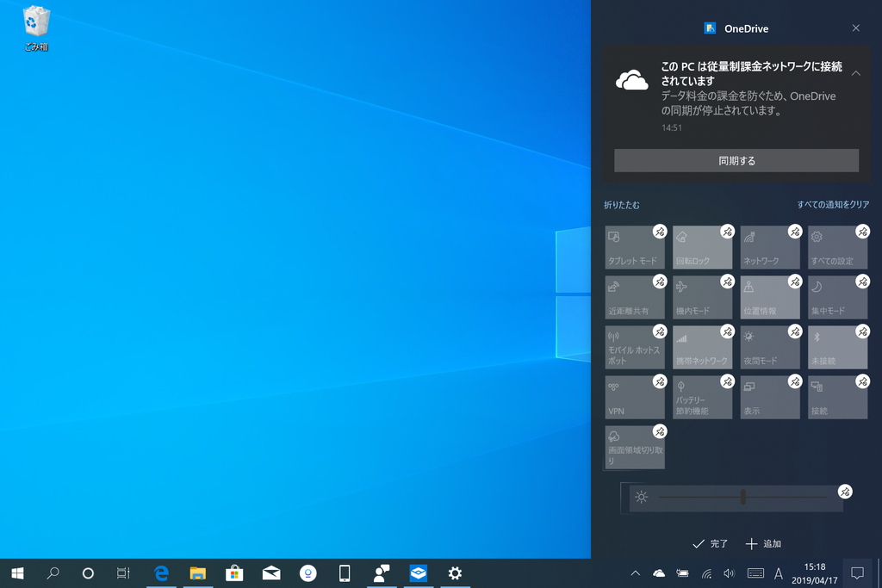Click the タブレット モード tile
The height and width of the screenshot is (588, 882).
pos(635,247)
